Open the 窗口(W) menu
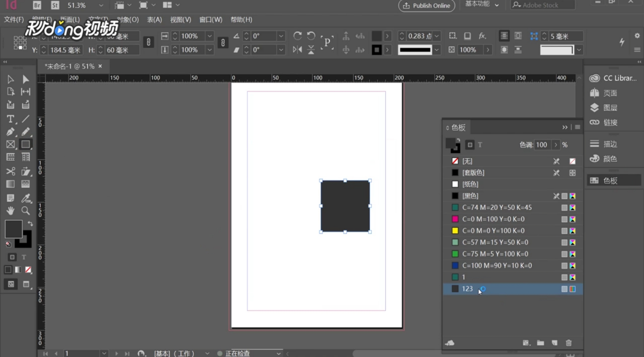 (x=210, y=20)
